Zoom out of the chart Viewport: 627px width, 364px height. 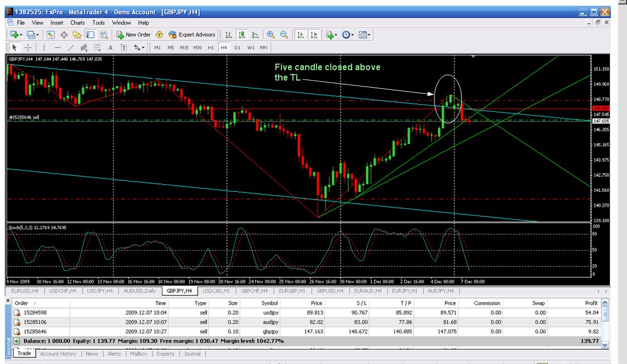tap(284, 35)
